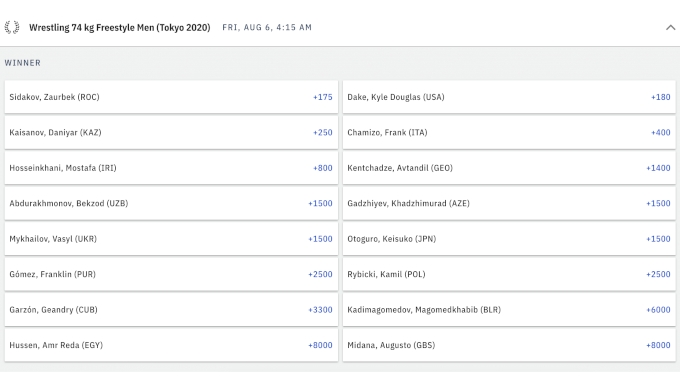Pick Kaisanov, Daniyar (KAZ) at +250
This screenshot has width=680, height=382.
[171, 133]
